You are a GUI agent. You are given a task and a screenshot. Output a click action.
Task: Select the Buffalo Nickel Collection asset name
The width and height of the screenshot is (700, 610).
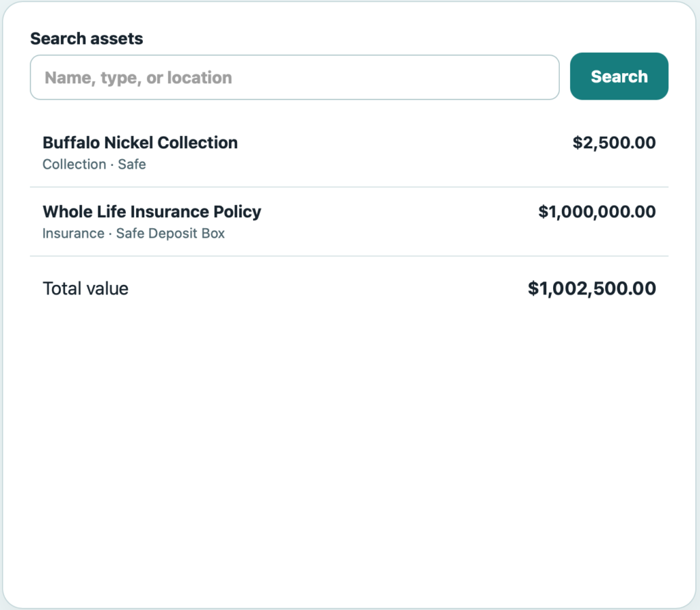(140, 143)
